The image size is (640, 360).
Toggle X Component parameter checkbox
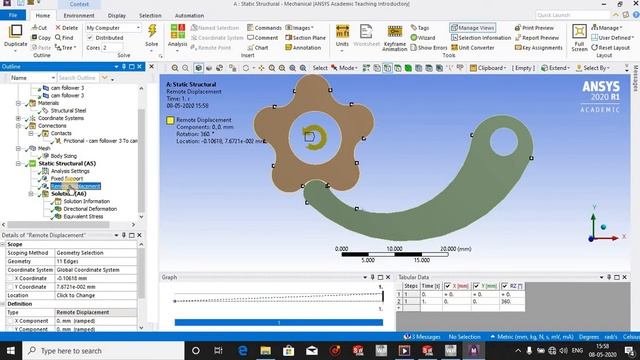coord(11,321)
